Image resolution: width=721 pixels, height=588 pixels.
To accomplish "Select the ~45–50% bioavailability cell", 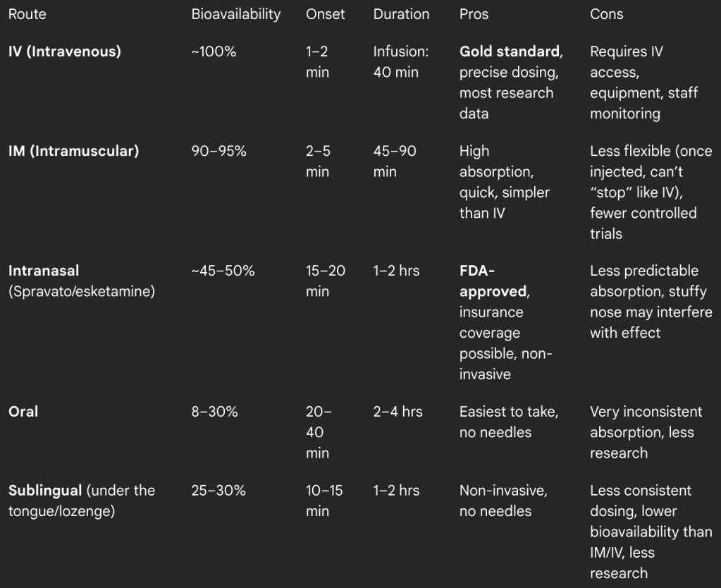I will (223, 271).
